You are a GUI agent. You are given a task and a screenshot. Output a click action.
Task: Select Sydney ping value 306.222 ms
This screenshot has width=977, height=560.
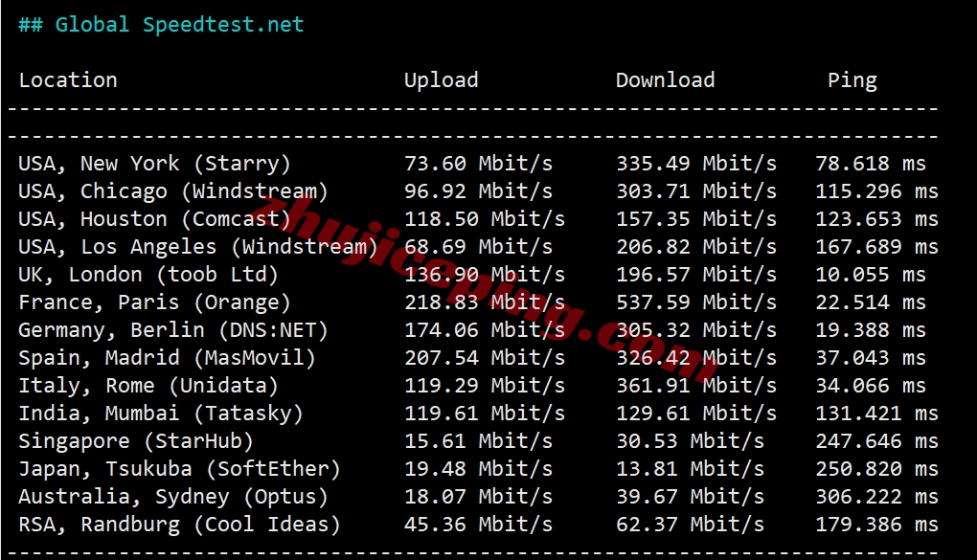[x=876, y=497]
